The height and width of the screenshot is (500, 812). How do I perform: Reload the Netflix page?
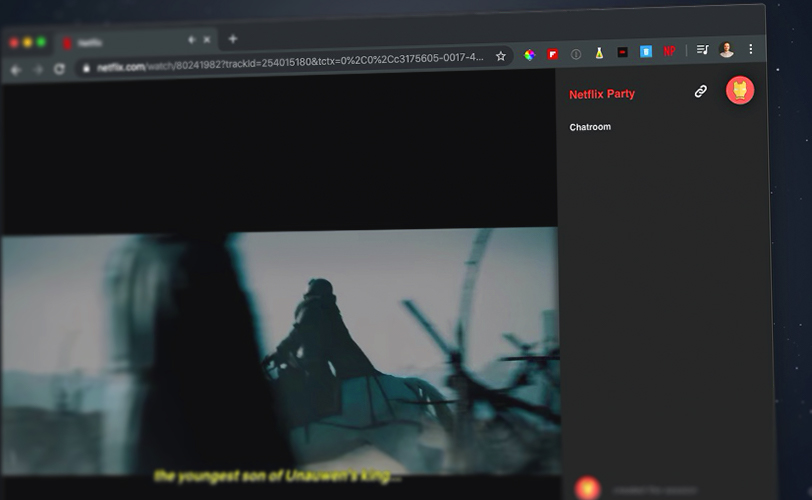[59, 69]
